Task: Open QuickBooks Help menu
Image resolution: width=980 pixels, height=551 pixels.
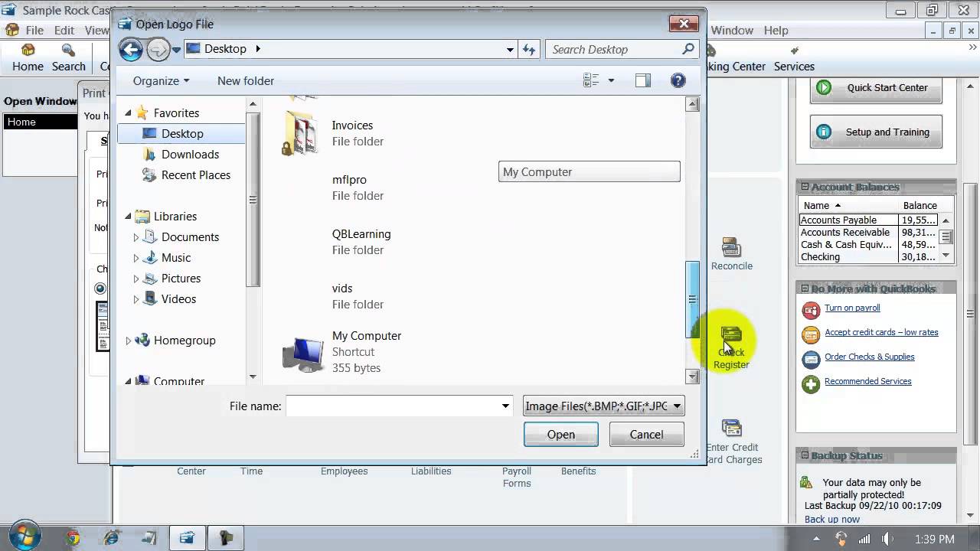Action: 776,31
